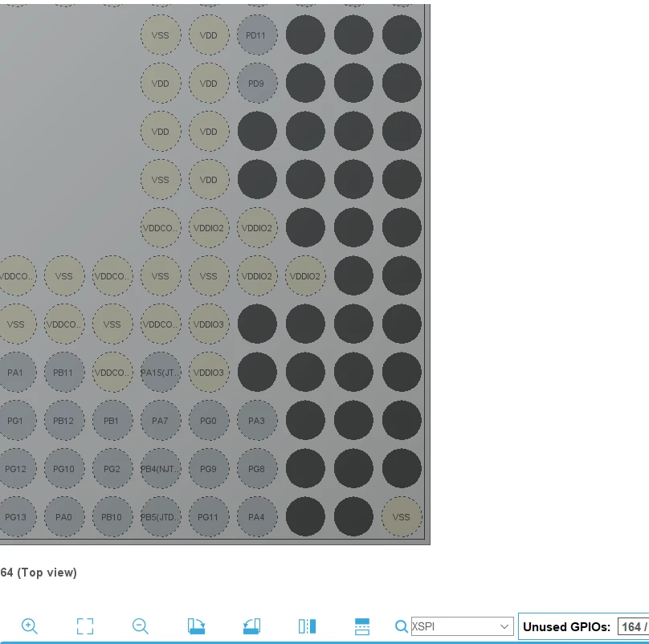
Task: Select pin PA3
Action: coord(256,421)
